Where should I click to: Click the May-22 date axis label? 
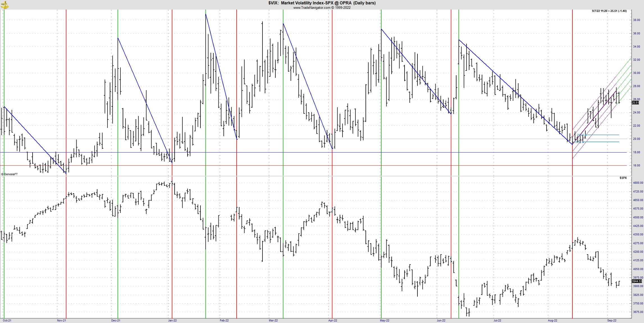tap(385, 320)
